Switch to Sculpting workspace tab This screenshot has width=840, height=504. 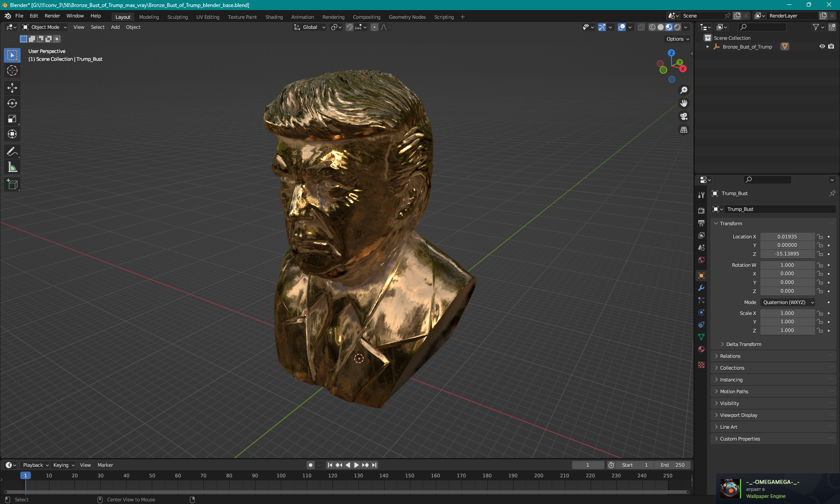click(178, 17)
